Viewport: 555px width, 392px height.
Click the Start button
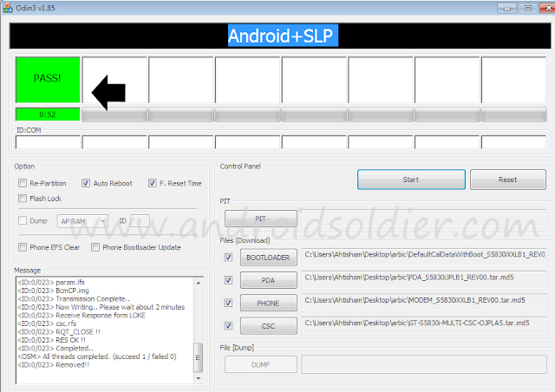click(x=411, y=180)
